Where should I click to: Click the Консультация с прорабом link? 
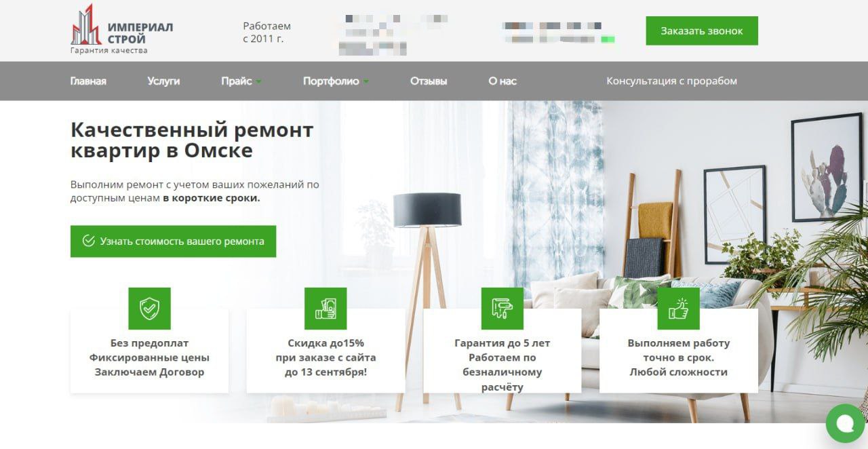coord(671,81)
